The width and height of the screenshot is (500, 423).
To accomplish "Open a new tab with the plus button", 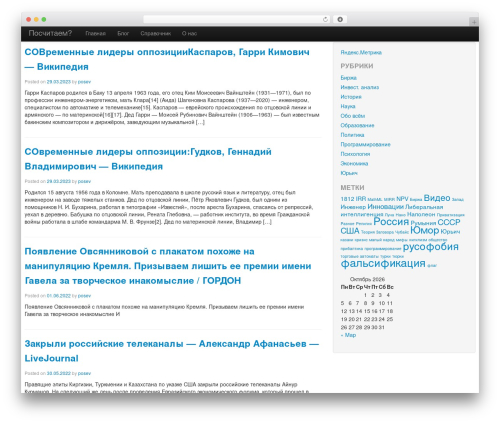I will point(474,22).
